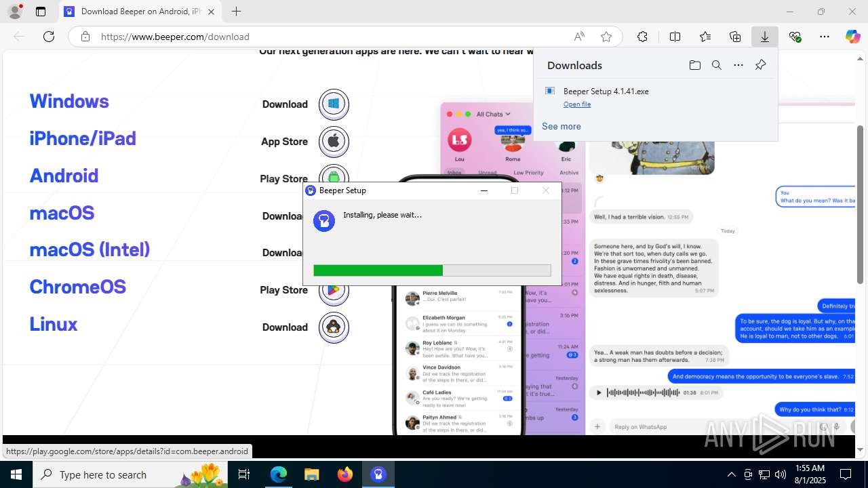868x488 pixels.
Task: Open the Read aloud icon
Action: pyautogui.click(x=579, y=37)
